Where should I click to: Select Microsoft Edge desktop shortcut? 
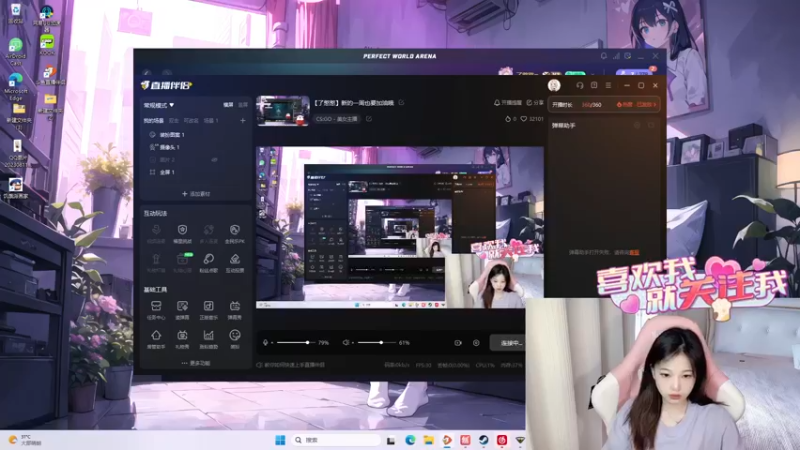tap(15, 87)
